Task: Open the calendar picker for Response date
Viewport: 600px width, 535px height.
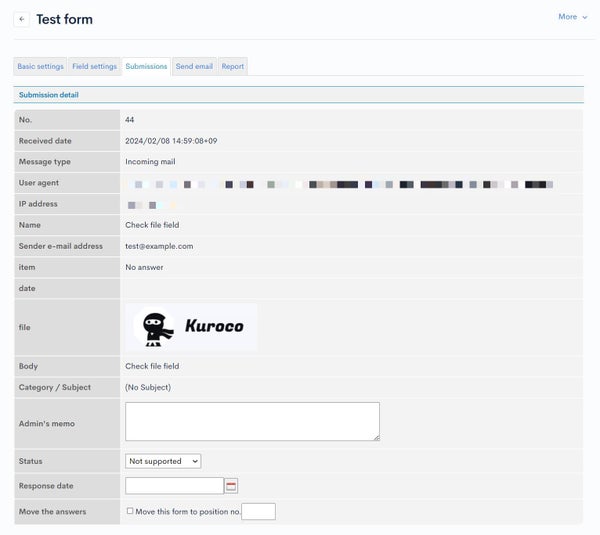Action: click(x=231, y=486)
